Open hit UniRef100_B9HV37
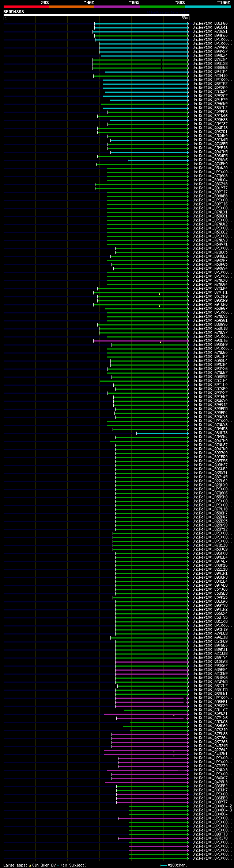This screenshot has height=868, width=234. (210, 51)
